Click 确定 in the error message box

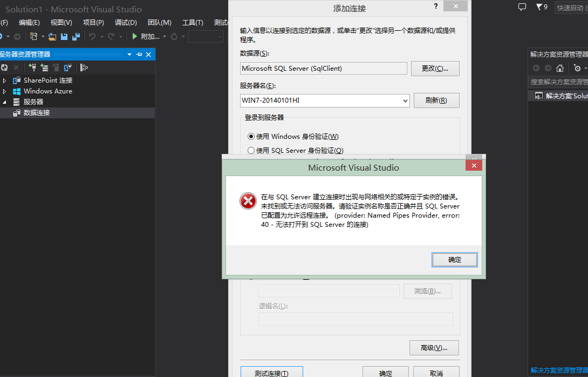coord(455,260)
